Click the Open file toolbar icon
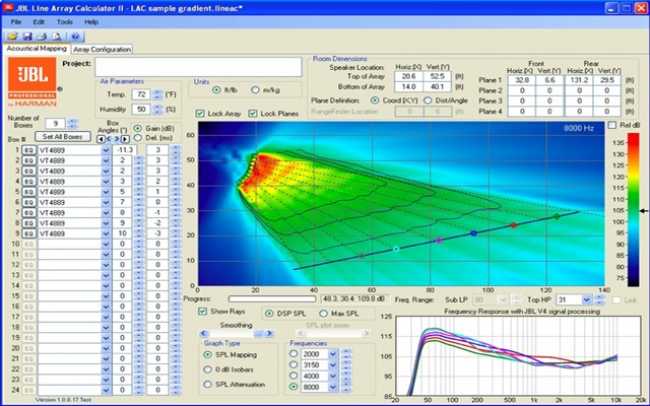Image resolution: width=650 pixels, height=406 pixels. [10, 36]
